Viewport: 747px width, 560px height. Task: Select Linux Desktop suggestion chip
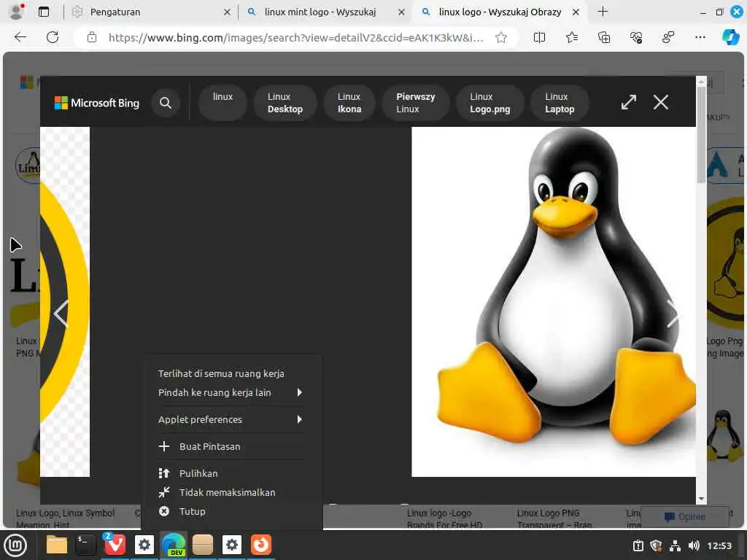(285, 103)
